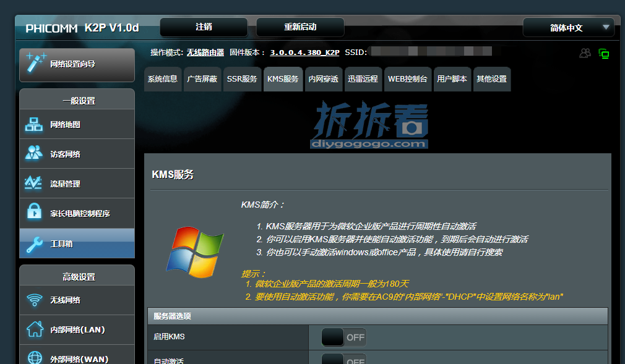Toggle the 自动激活 switch
625x364 pixels.
coord(343,358)
